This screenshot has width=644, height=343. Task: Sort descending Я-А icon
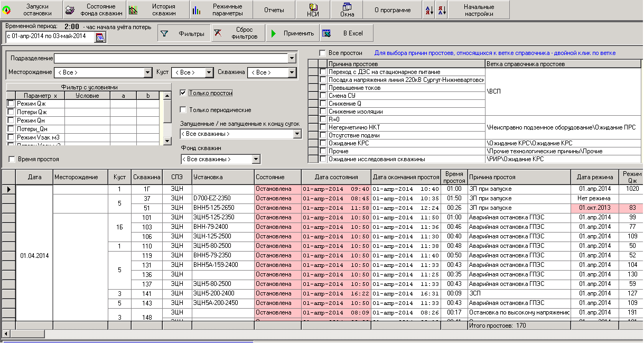tap(442, 10)
